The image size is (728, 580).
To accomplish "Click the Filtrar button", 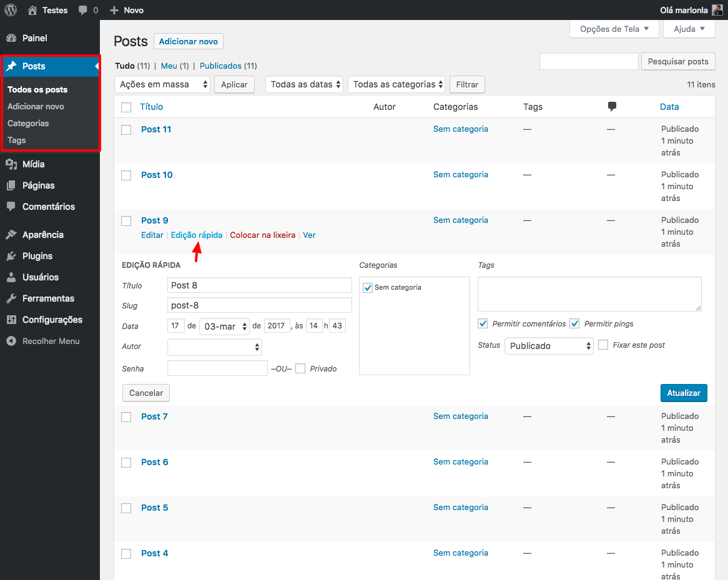I will [x=467, y=84].
